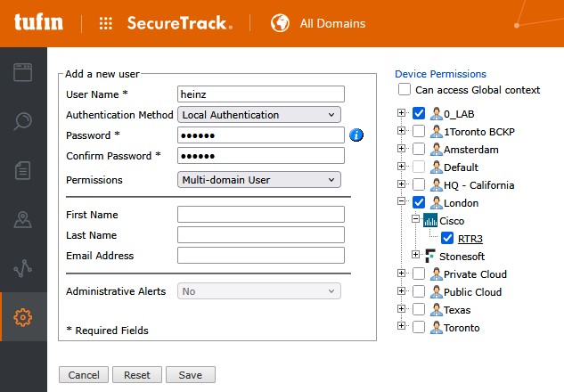564x392 pixels.
Task: Open the apps grid launcher icon
Action: pyautogui.click(x=106, y=23)
